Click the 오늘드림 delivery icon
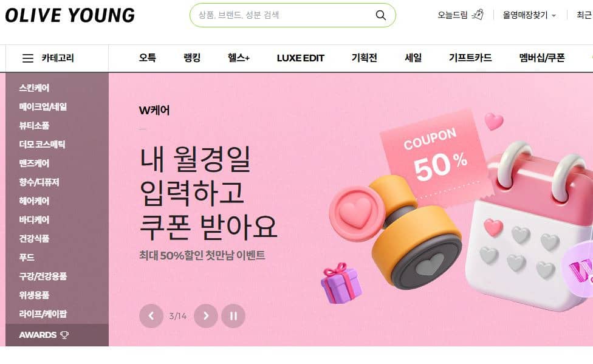The image size is (593, 364). (x=478, y=15)
